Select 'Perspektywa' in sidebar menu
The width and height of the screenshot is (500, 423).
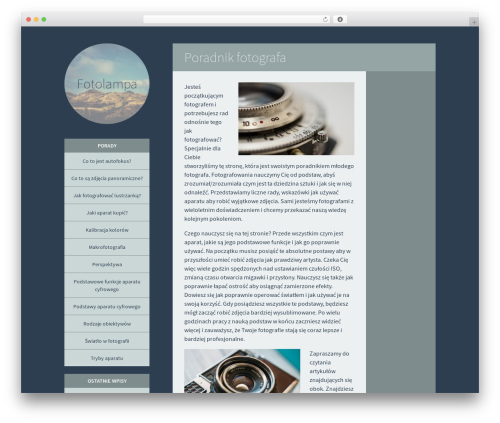107,264
